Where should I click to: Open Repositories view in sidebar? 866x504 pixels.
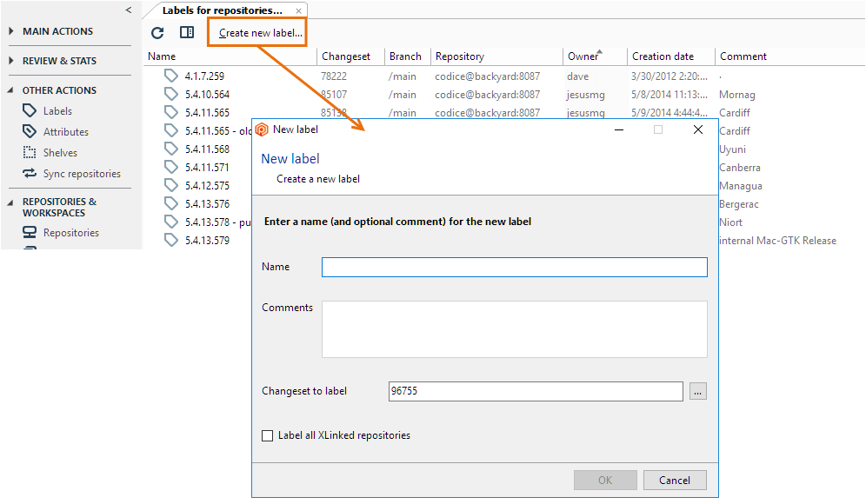[70, 233]
